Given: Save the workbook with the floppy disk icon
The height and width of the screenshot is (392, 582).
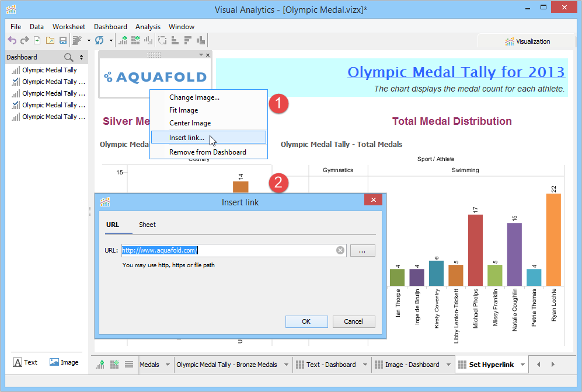Looking at the screenshot, I should coord(63,40).
